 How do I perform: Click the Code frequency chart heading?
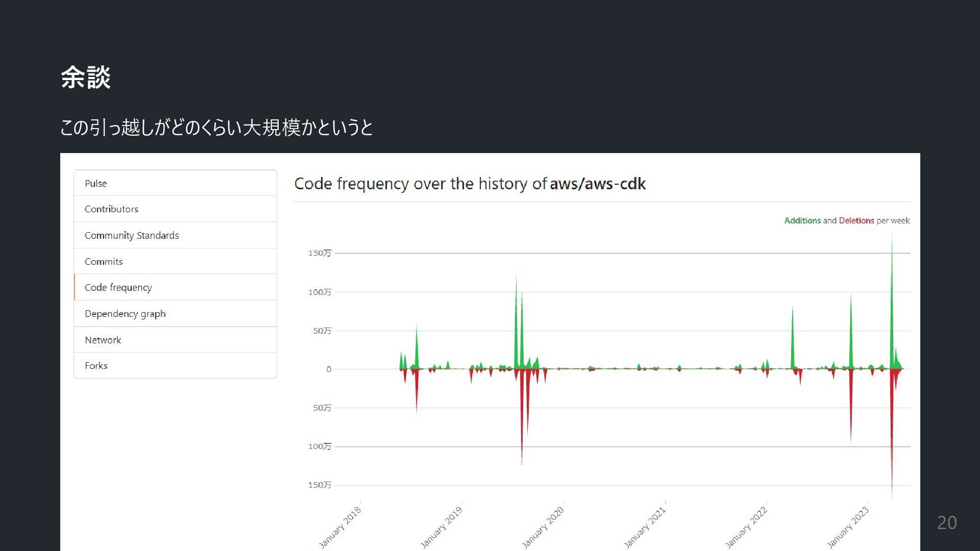pyautogui.click(x=470, y=184)
